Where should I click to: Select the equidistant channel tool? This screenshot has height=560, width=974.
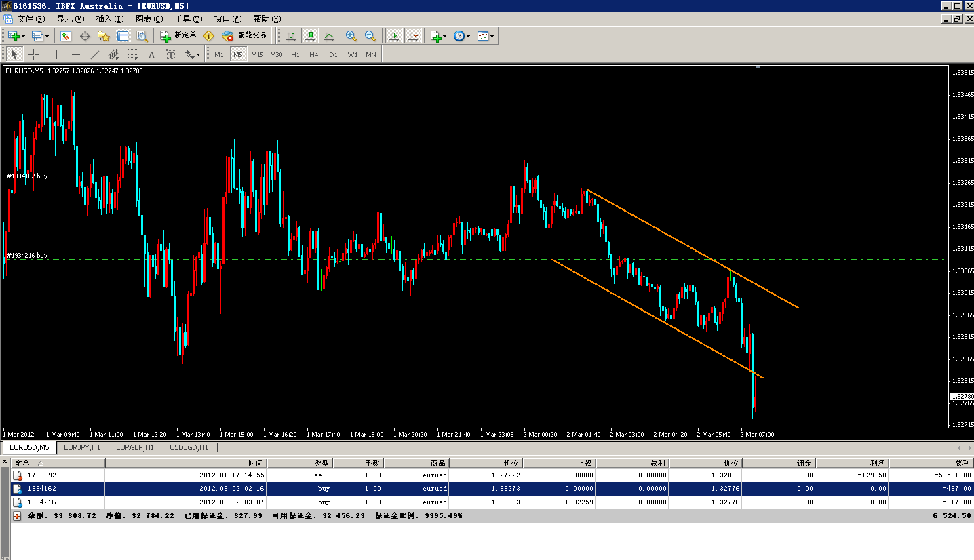[x=113, y=54]
